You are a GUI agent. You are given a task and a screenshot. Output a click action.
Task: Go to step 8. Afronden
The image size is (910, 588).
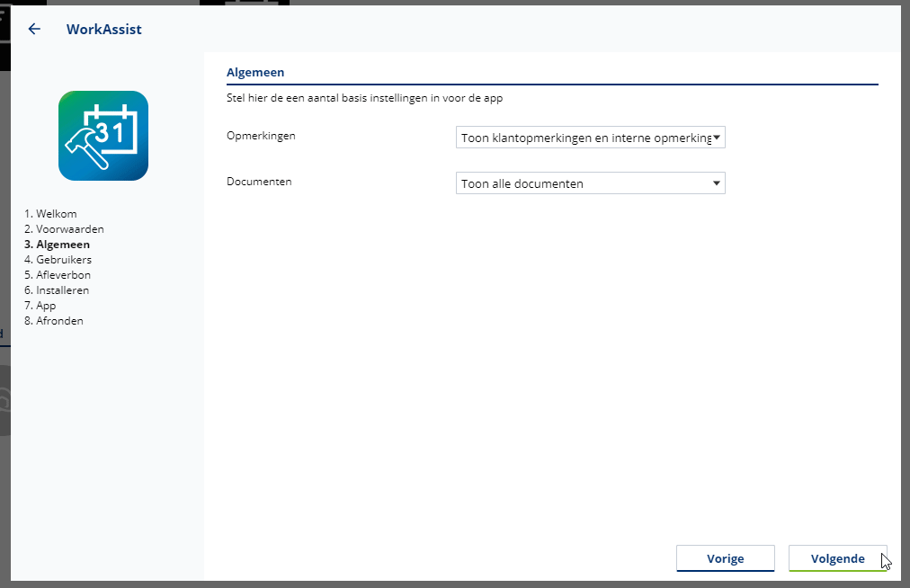[53, 320]
